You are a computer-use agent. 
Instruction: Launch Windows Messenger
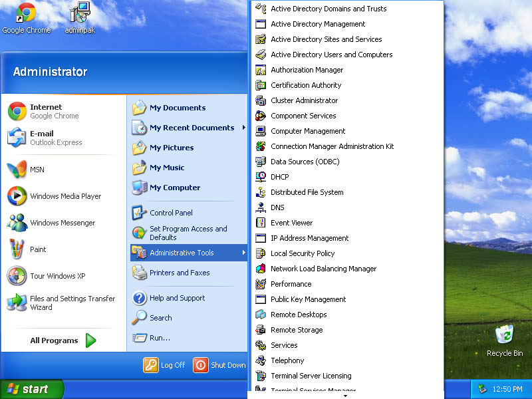tap(63, 223)
